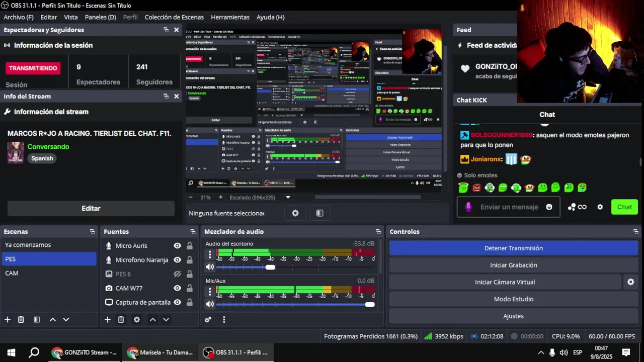644x362 pixels.
Task: Click Editar button in stream info
Action: click(x=91, y=208)
